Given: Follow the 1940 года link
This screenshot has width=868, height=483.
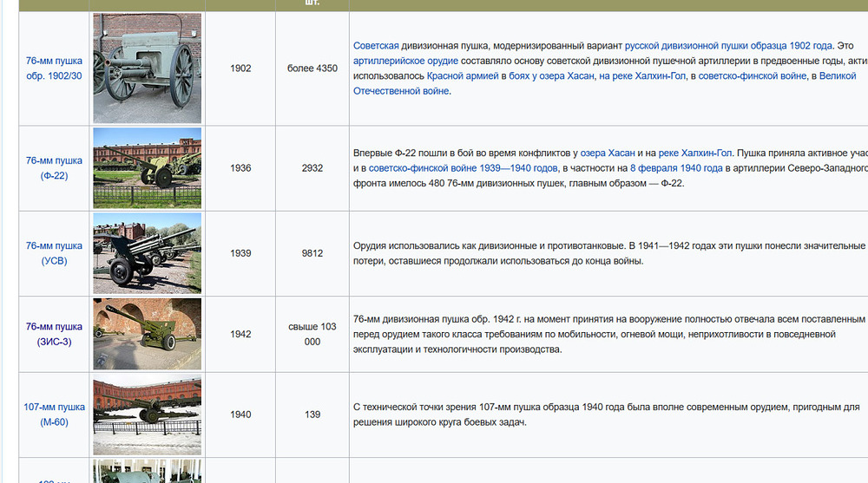Looking at the screenshot, I should [x=700, y=167].
